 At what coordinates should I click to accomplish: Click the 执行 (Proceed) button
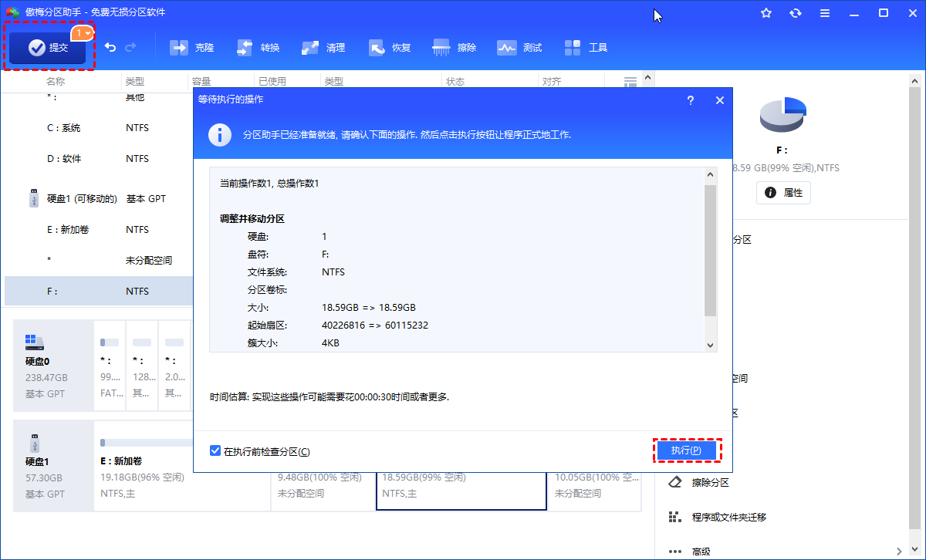(x=687, y=450)
